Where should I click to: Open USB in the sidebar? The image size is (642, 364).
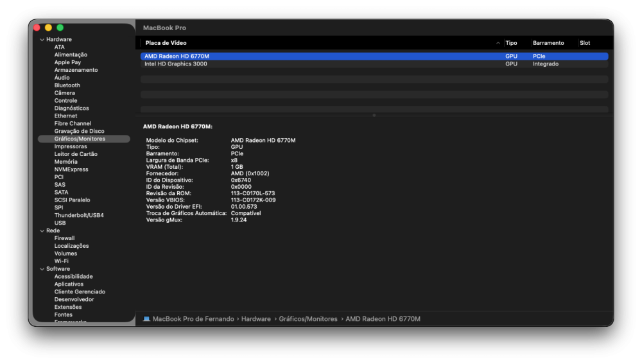[60, 223]
